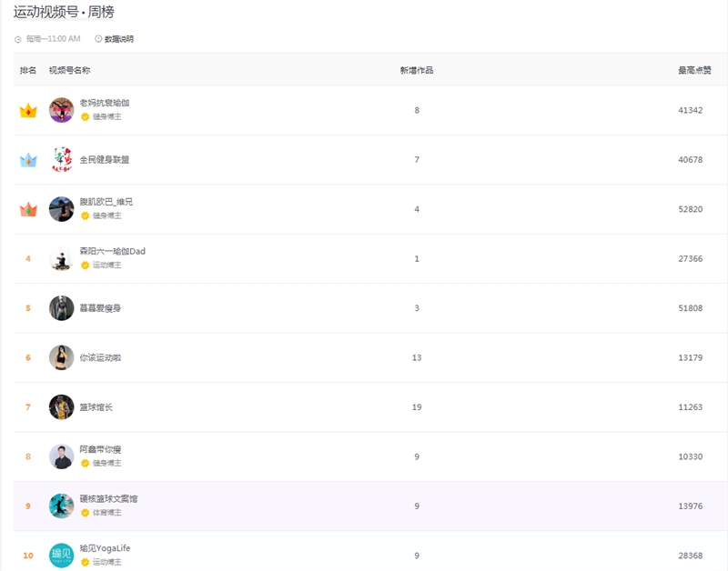This screenshot has width=728, height=571.
Task: Open the 瑜见YogaLife teal logo avatar
Action: (61, 555)
